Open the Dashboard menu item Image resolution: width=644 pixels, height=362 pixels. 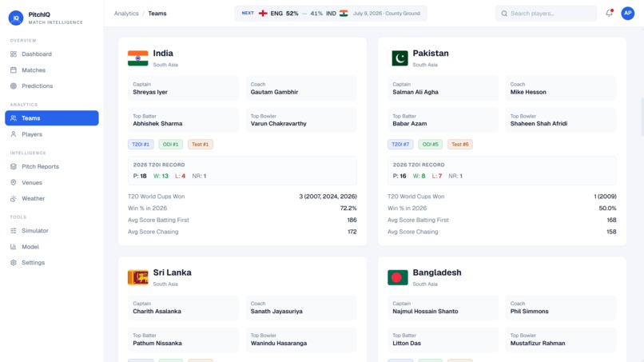coord(52,54)
